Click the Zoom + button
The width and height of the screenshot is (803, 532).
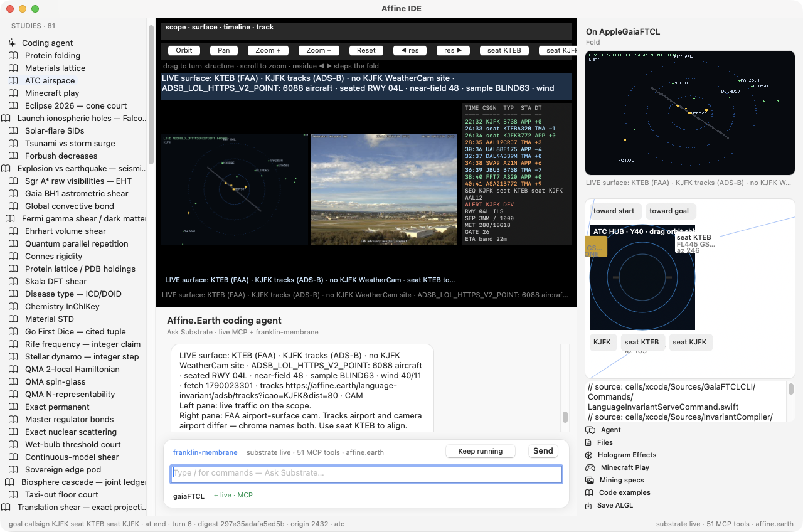coord(269,50)
